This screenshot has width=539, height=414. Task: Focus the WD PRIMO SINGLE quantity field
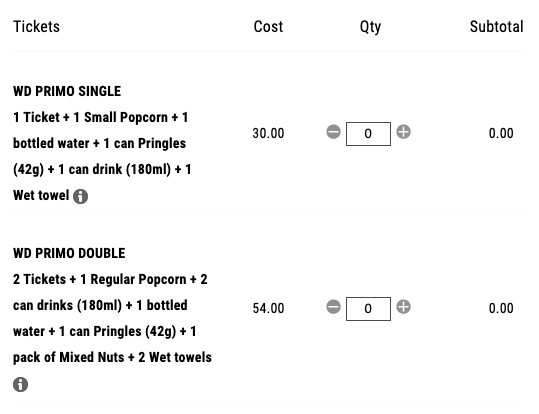pyautogui.click(x=368, y=134)
